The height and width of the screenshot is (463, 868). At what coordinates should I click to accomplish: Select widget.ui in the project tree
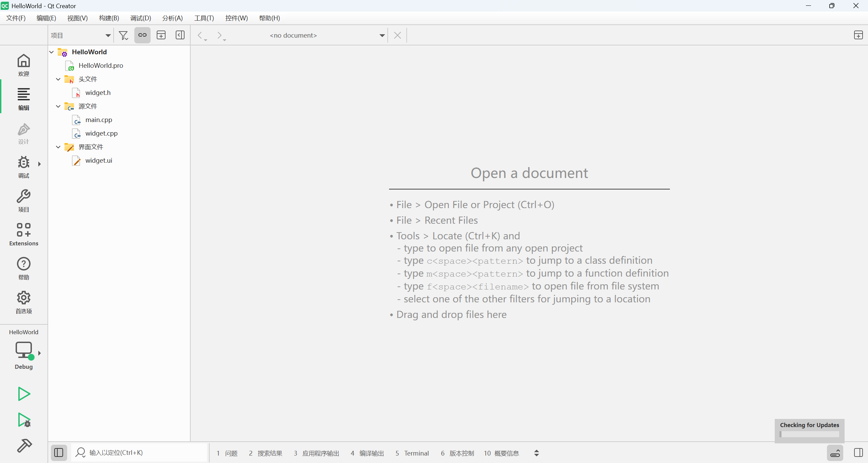tap(99, 160)
